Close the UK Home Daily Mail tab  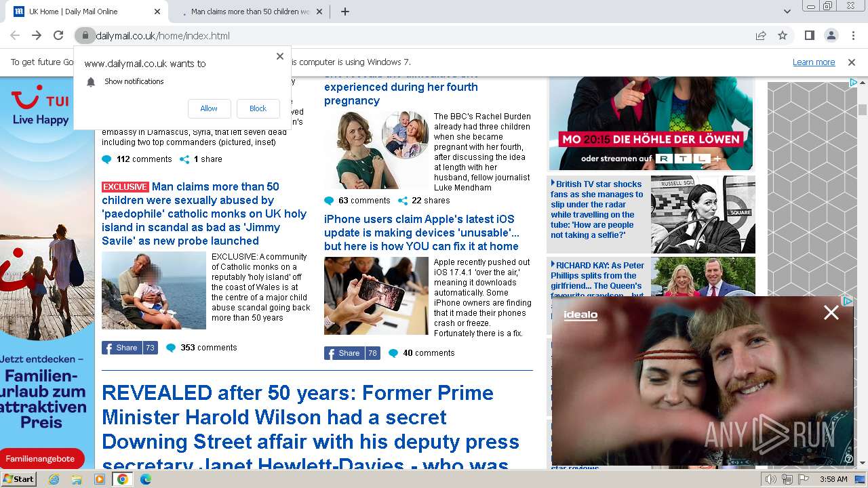point(157,12)
